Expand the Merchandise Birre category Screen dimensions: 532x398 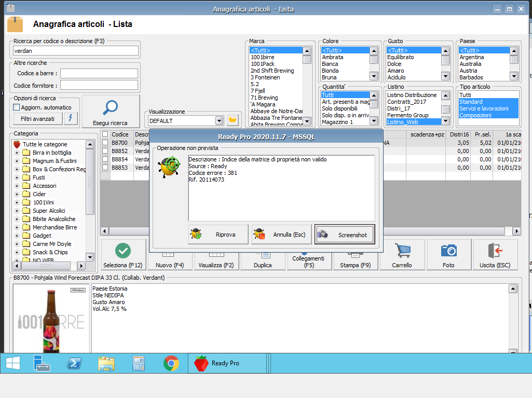17,227
